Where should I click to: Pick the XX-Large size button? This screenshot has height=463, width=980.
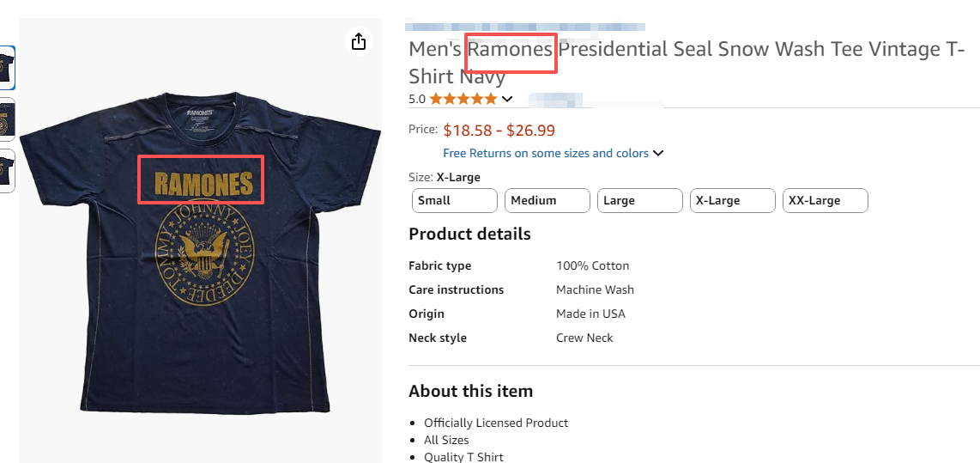(x=826, y=201)
